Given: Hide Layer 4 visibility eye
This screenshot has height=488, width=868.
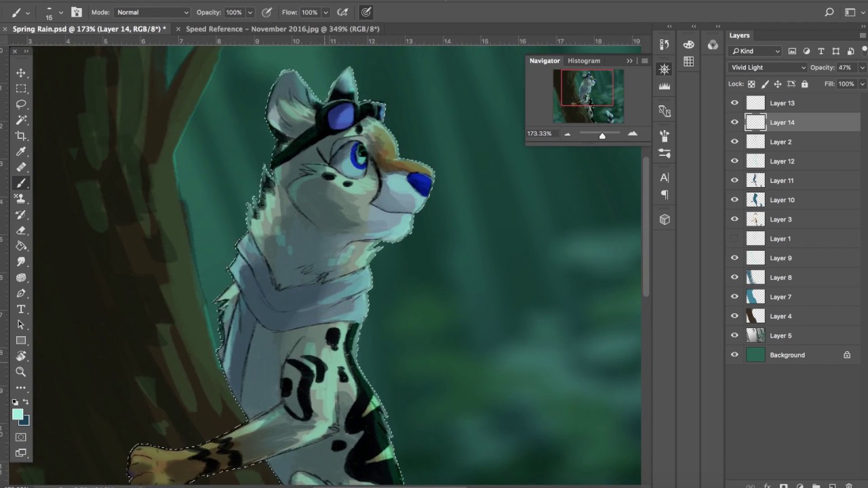Looking at the screenshot, I should pyautogui.click(x=734, y=316).
